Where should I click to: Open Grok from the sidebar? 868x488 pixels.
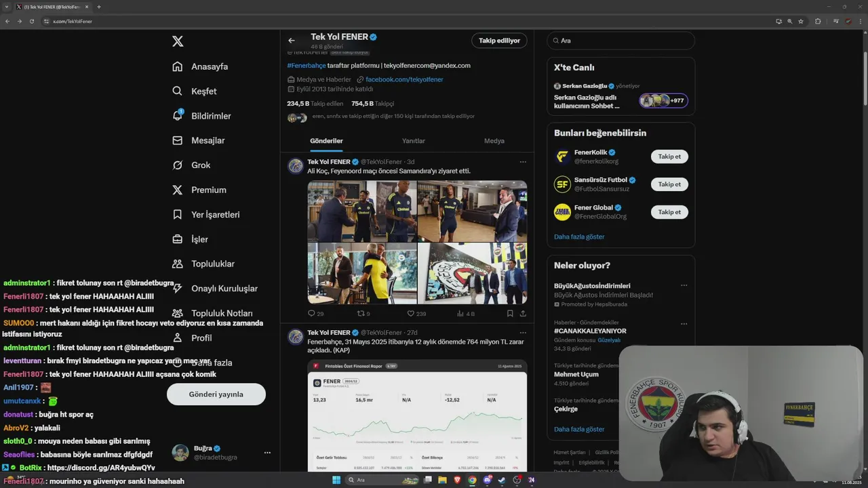[x=191, y=165]
